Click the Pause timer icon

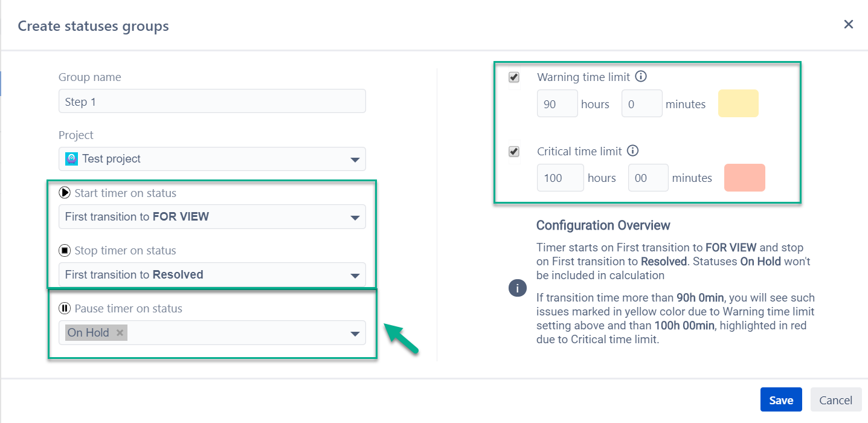click(x=65, y=308)
